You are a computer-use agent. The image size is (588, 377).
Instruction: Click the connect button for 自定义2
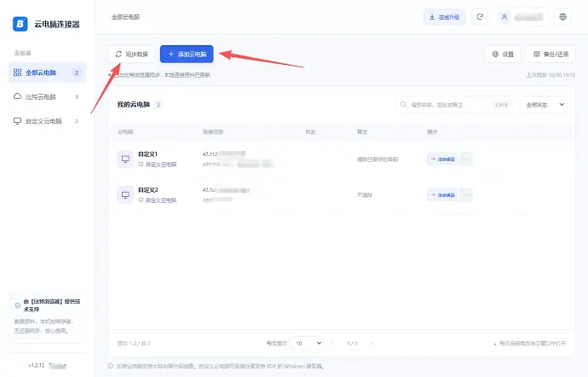[442, 194]
